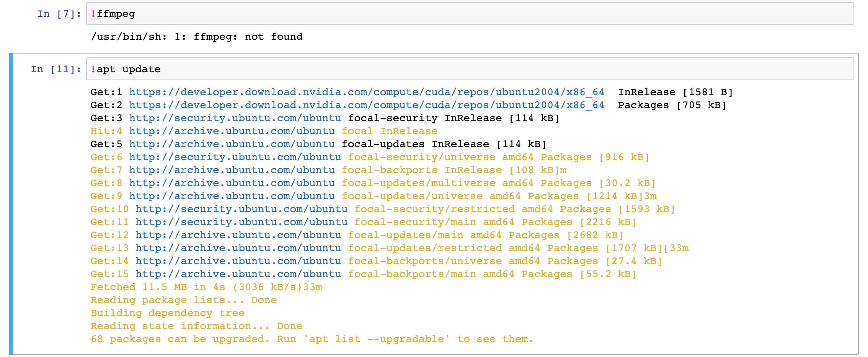Open the Get:1 nvidia cuda repos link
The image size is (868, 357).
coord(367,92)
